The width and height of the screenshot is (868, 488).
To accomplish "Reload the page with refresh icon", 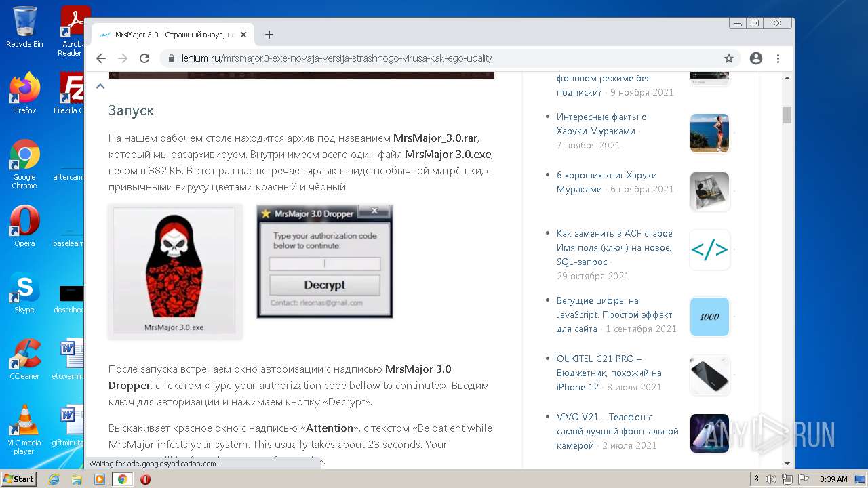I will [144, 58].
